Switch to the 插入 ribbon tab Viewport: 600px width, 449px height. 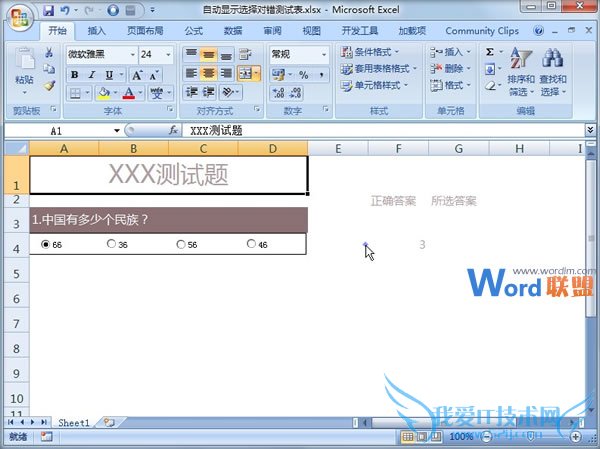96,31
